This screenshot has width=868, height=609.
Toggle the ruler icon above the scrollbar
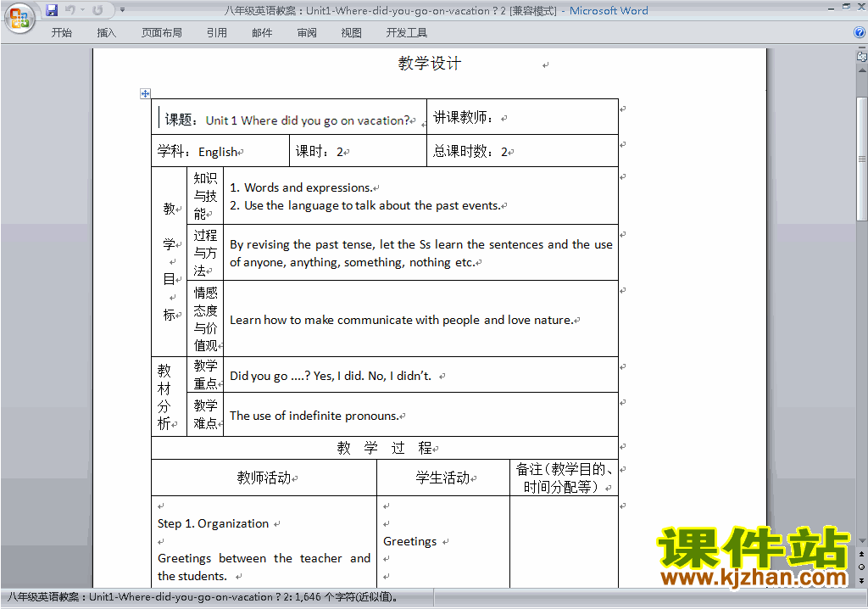(862, 56)
